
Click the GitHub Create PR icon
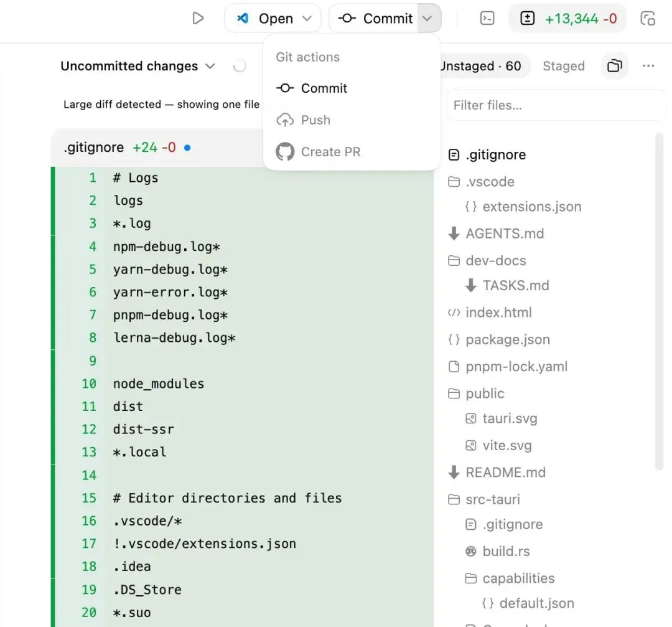point(285,152)
